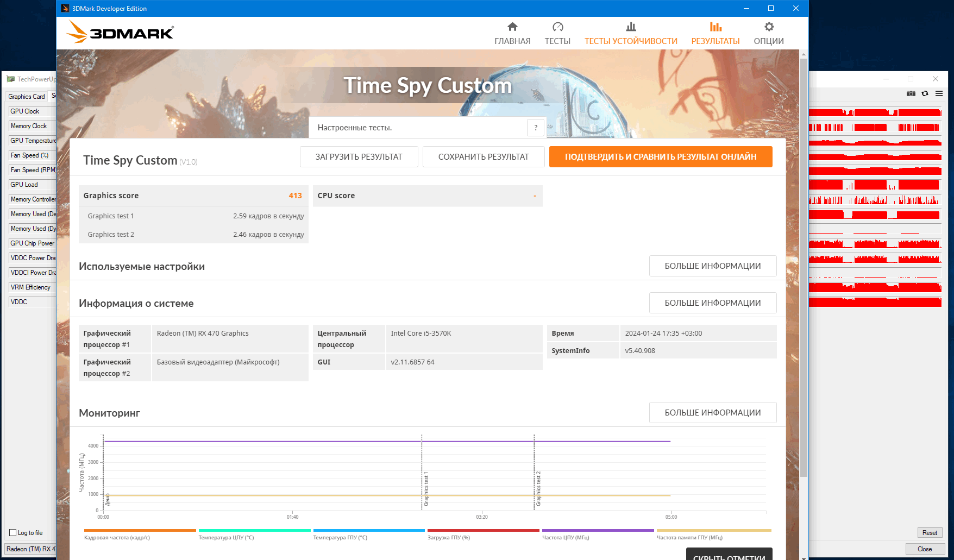Click СОХРАНИТЬ РЕЗУЛЬТАТ button
Screen dimensions: 954x560
484,156
